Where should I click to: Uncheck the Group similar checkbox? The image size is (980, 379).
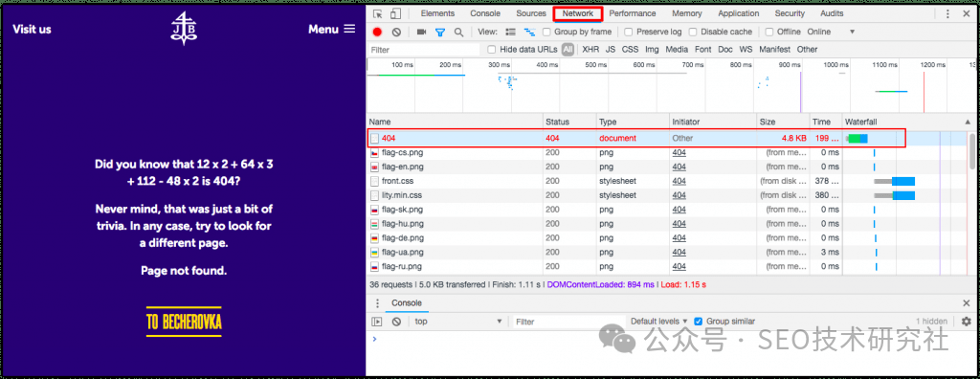point(699,322)
